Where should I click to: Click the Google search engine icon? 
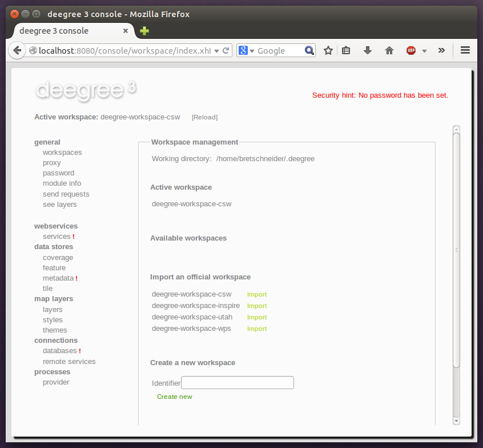242,50
